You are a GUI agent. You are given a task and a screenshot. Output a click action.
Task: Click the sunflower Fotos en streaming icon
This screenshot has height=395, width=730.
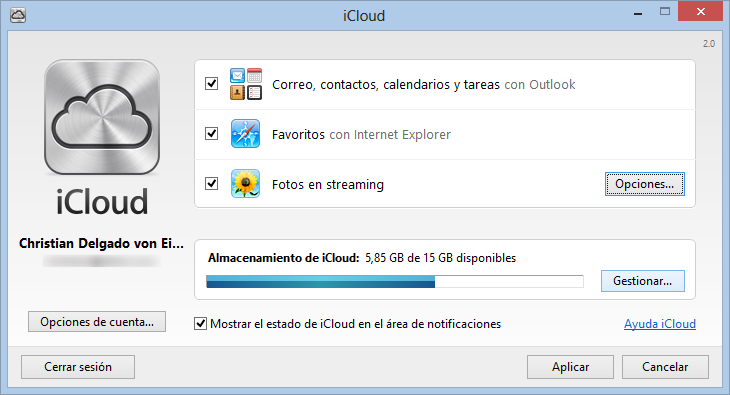[x=245, y=184]
